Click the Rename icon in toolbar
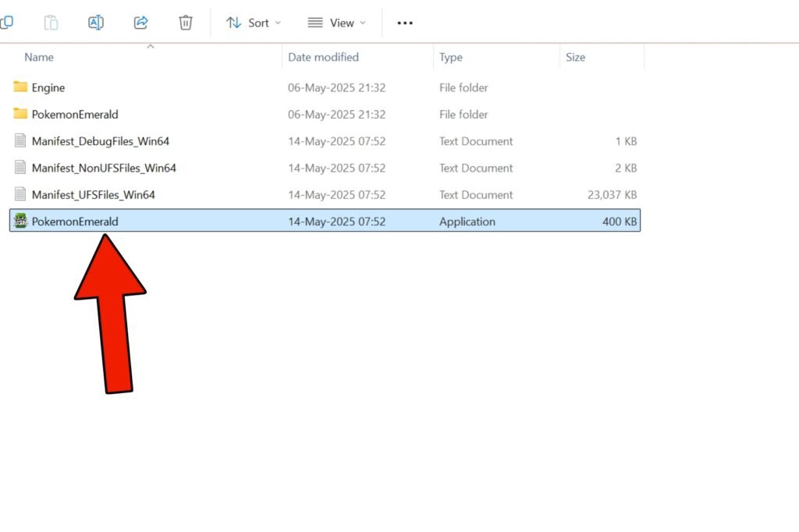 point(96,23)
